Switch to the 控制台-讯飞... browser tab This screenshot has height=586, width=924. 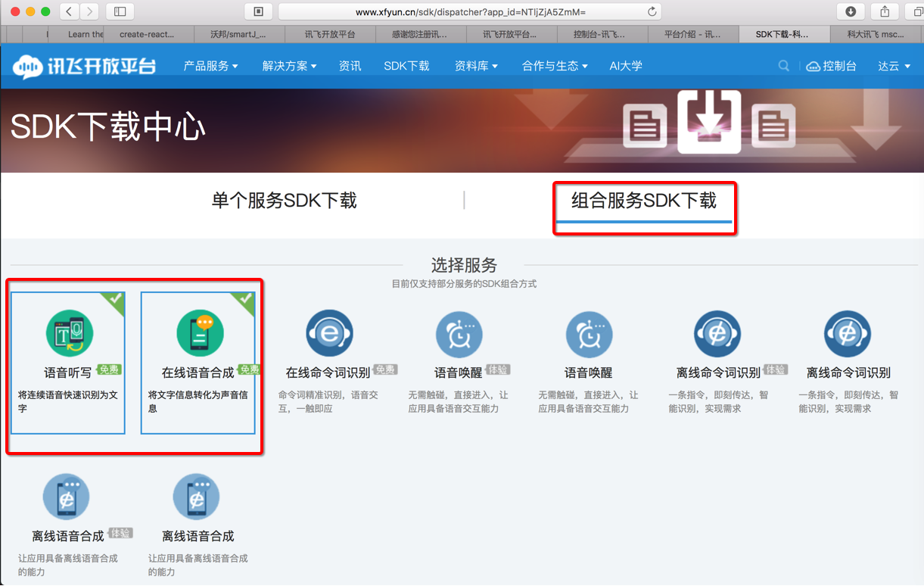(x=602, y=34)
